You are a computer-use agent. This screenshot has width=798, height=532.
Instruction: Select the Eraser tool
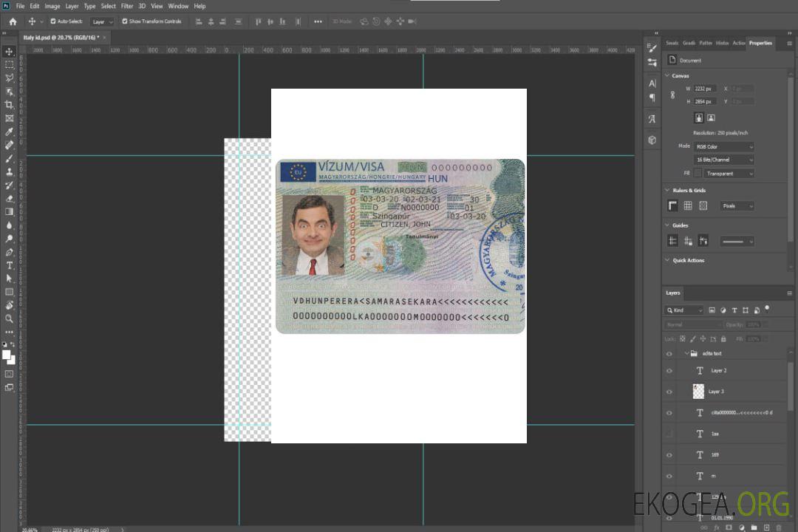click(9, 199)
